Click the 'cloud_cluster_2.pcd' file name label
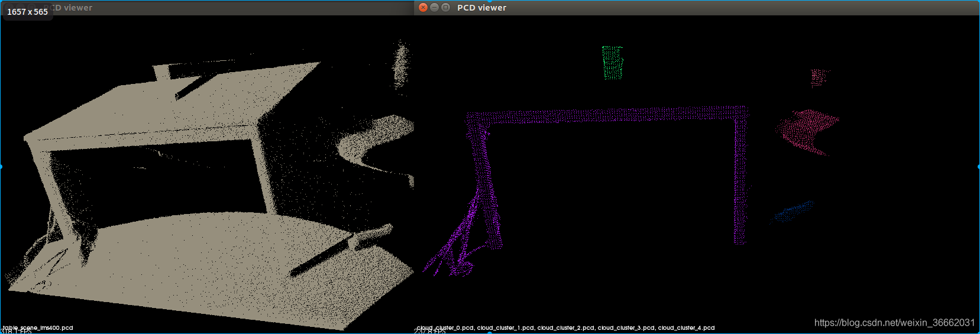The height and width of the screenshot is (334, 980). (566, 327)
